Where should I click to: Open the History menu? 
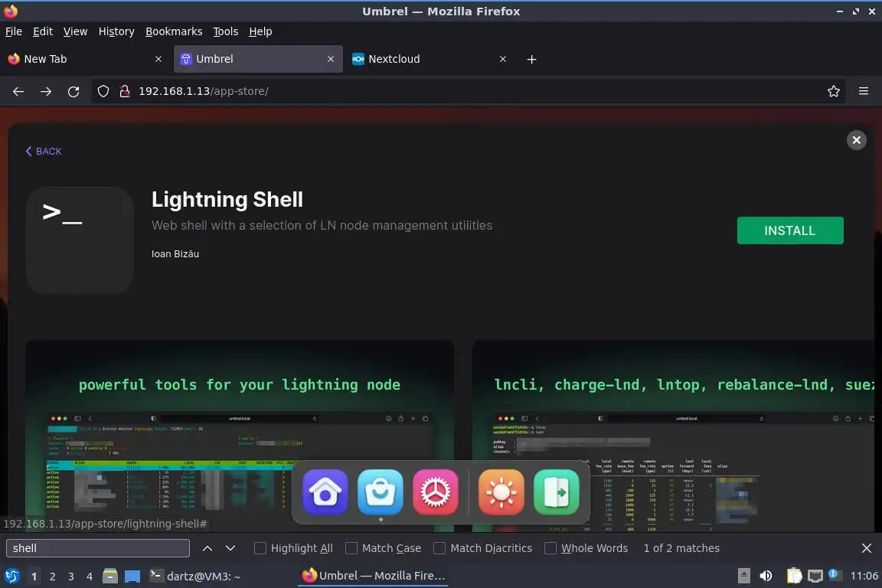pos(116,31)
